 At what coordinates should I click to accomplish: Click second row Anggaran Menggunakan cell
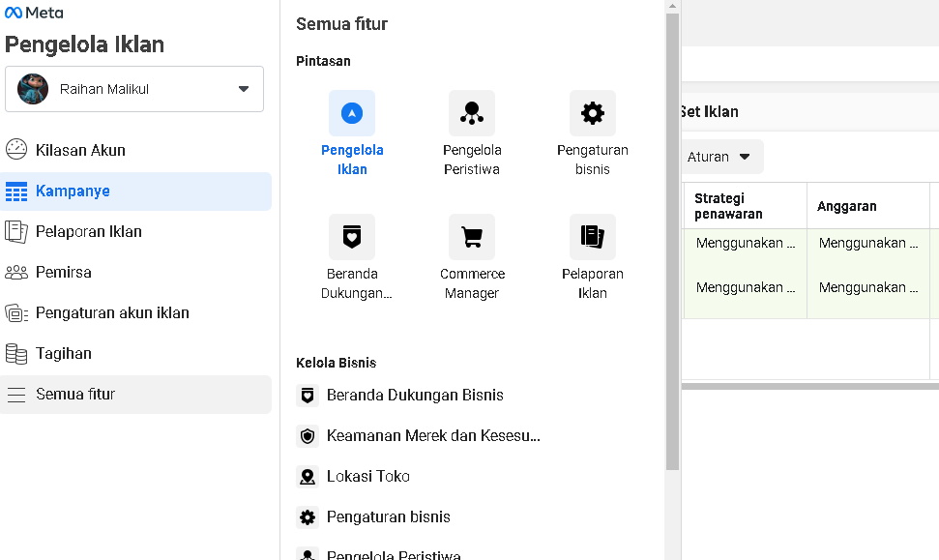tap(868, 287)
